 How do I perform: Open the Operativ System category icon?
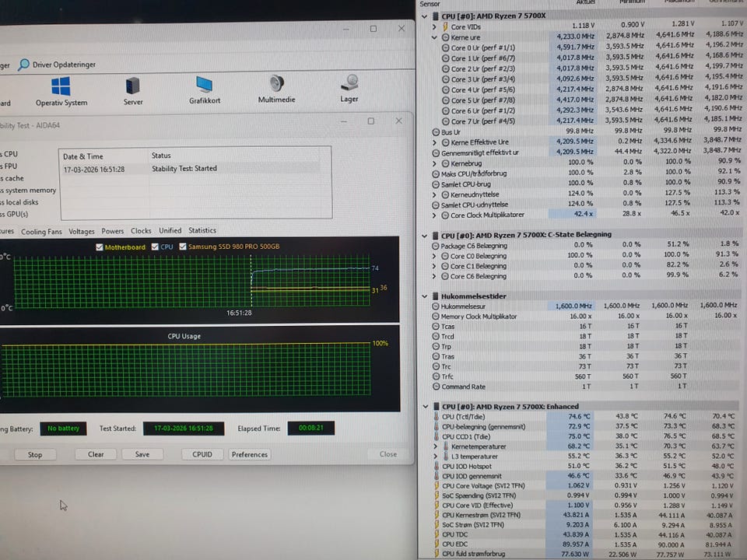(x=61, y=86)
